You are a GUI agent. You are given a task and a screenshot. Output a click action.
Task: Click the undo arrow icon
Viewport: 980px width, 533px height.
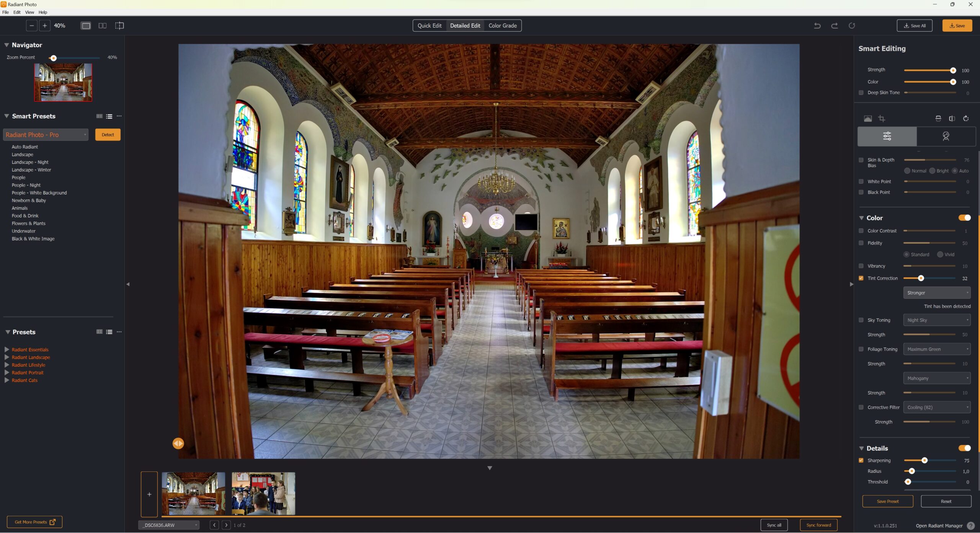[x=817, y=26]
